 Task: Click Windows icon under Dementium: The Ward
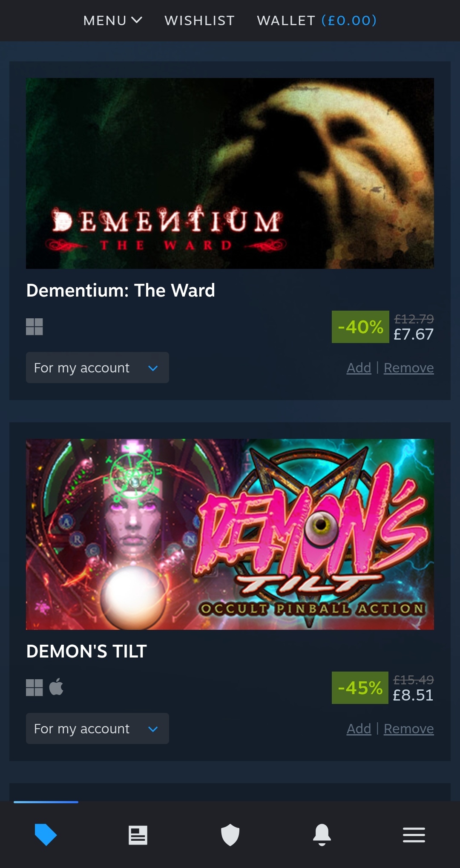coord(34,327)
